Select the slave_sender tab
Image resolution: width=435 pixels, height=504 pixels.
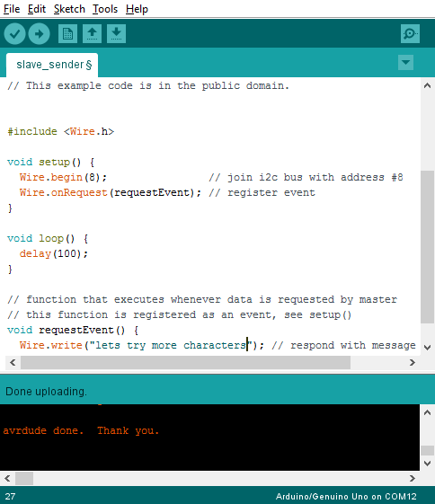(x=52, y=66)
